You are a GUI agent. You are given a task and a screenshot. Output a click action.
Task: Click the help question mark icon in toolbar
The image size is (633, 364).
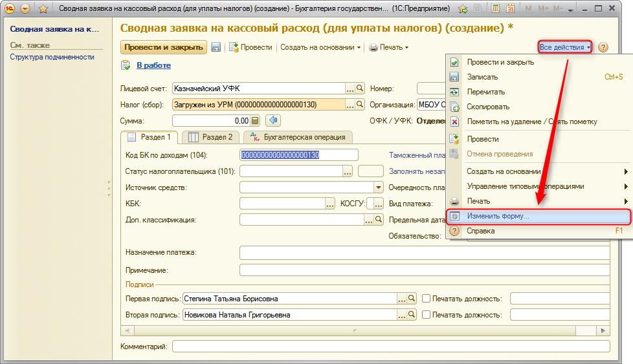[603, 47]
